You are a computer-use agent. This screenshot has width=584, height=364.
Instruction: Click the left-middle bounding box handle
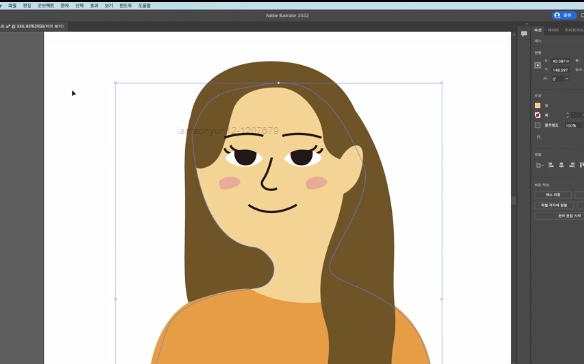tap(115, 299)
